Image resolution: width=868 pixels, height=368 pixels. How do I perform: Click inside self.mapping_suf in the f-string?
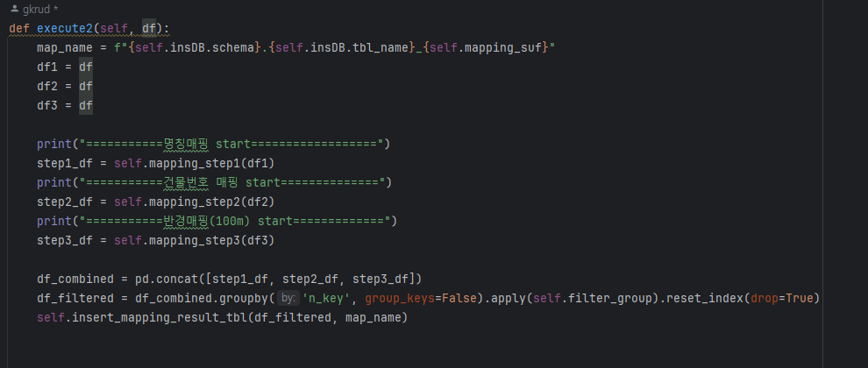coord(486,48)
